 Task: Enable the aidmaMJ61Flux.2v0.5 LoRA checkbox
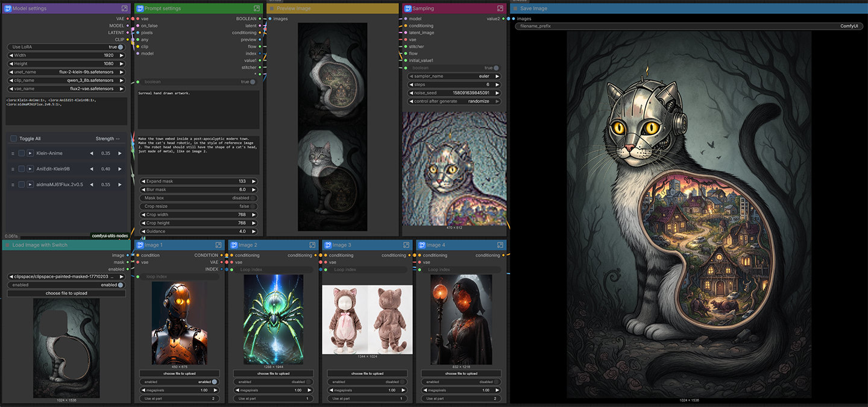pyautogui.click(x=22, y=185)
